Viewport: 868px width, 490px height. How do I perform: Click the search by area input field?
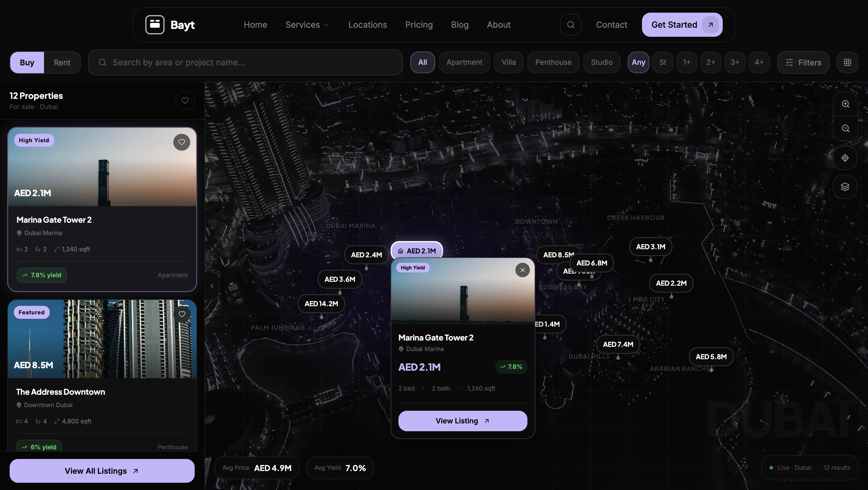[x=245, y=62]
